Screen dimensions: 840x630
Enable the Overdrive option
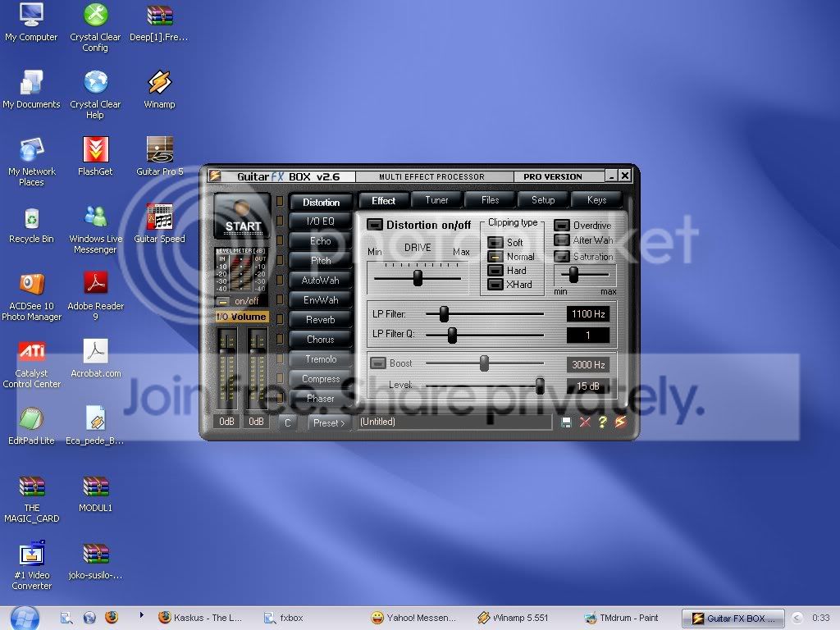tap(561, 225)
